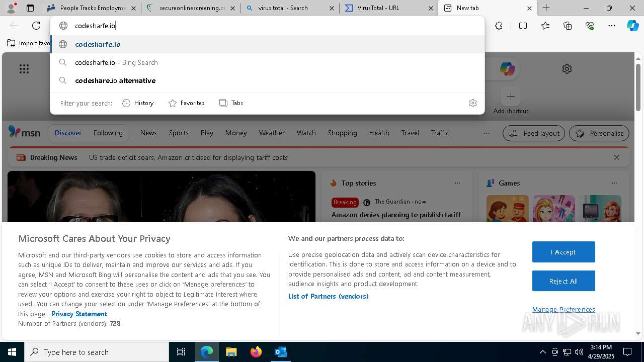
Task: Open the colorful Copilot icon on new tab
Action: click(x=507, y=69)
